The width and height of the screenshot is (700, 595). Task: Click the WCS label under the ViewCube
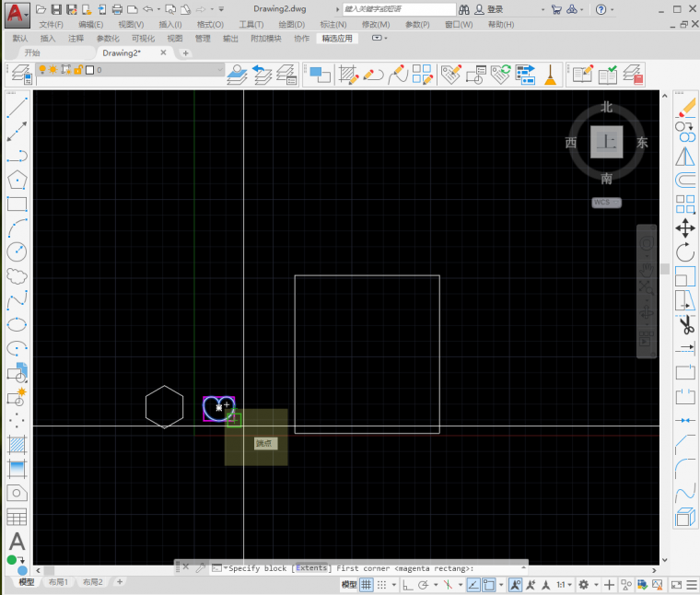coord(604,202)
